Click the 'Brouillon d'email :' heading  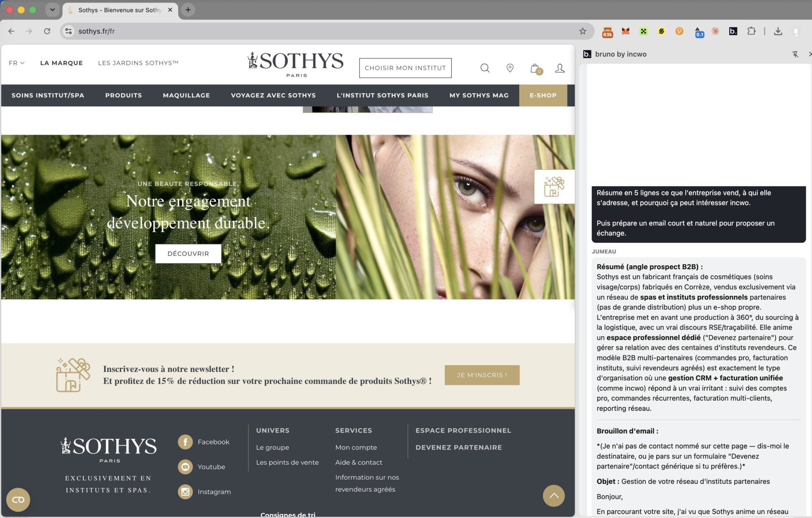point(627,431)
